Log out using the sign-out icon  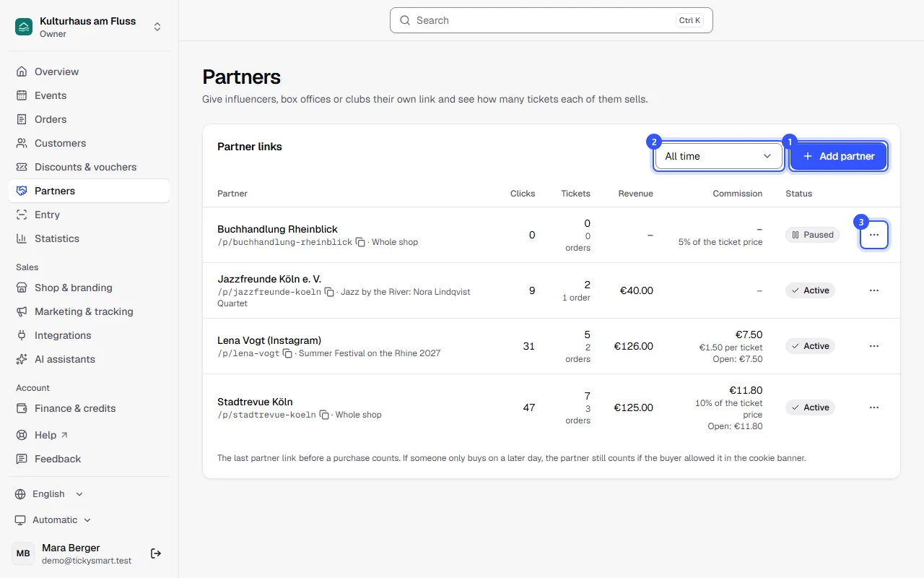pyautogui.click(x=156, y=553)
